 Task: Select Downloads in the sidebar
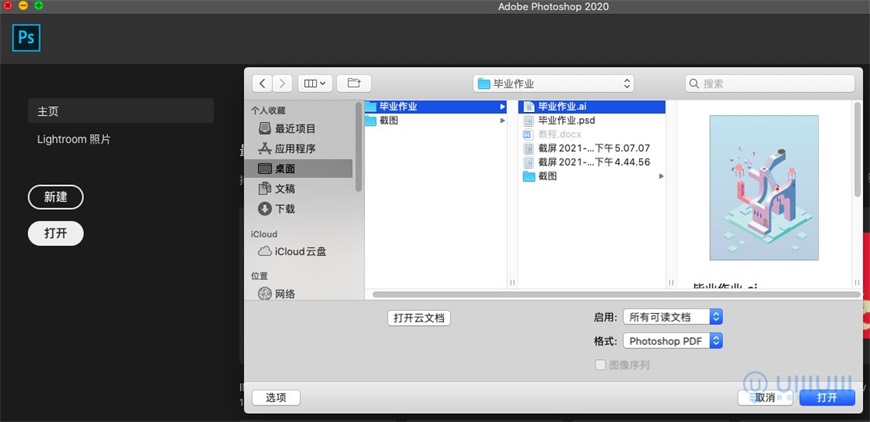285,208
